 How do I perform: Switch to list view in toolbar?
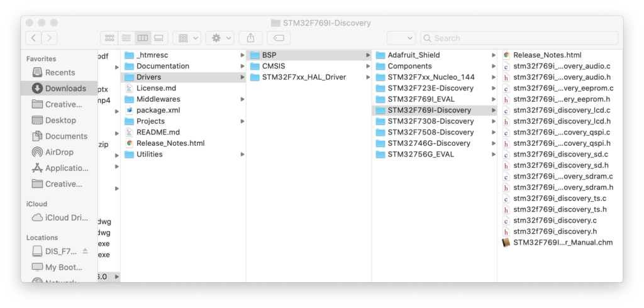click(x=126, y=38)
